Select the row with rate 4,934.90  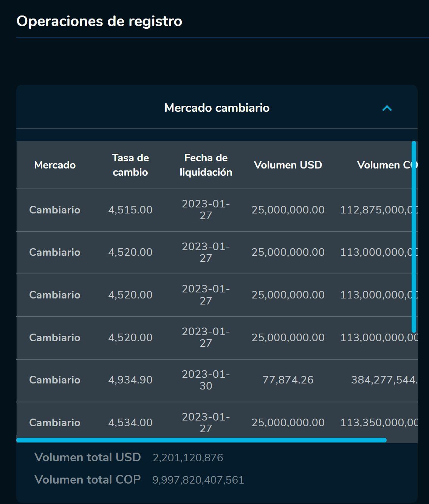point(130,380)
